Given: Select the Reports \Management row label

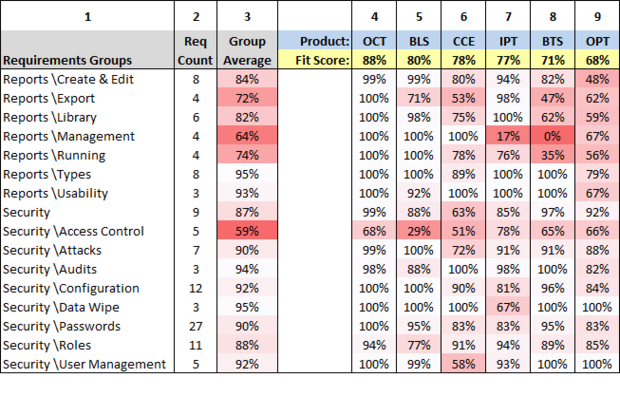Looking at the screenshot, I should [x=69, y=136].
